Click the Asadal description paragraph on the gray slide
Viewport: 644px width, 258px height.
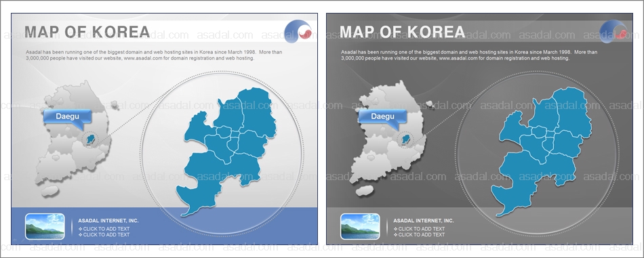pyautogui.click(x=470, y=56)
